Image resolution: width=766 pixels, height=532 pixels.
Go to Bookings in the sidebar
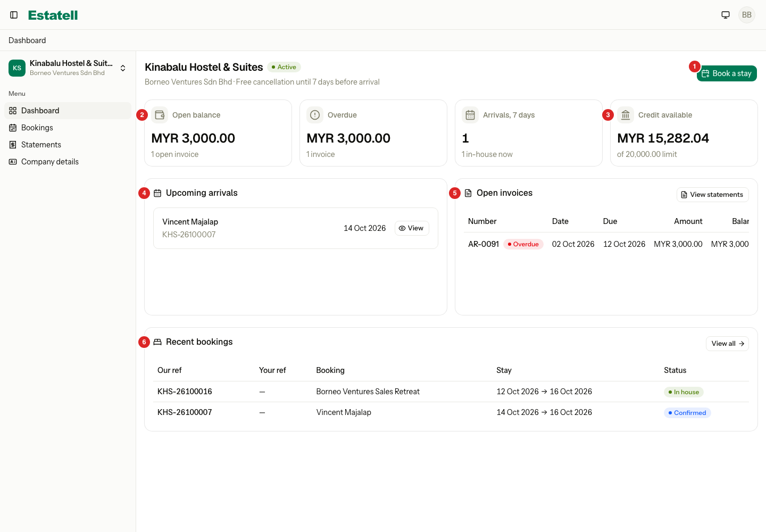[x=68, y=128]
